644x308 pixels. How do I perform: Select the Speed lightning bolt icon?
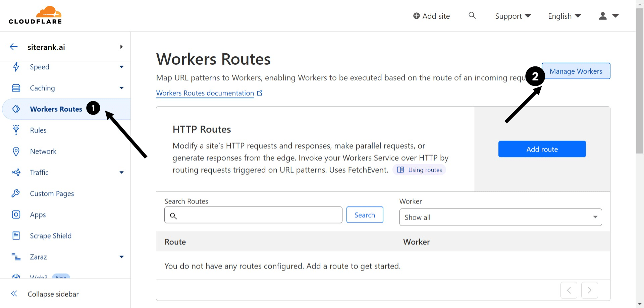pos(16,67)
